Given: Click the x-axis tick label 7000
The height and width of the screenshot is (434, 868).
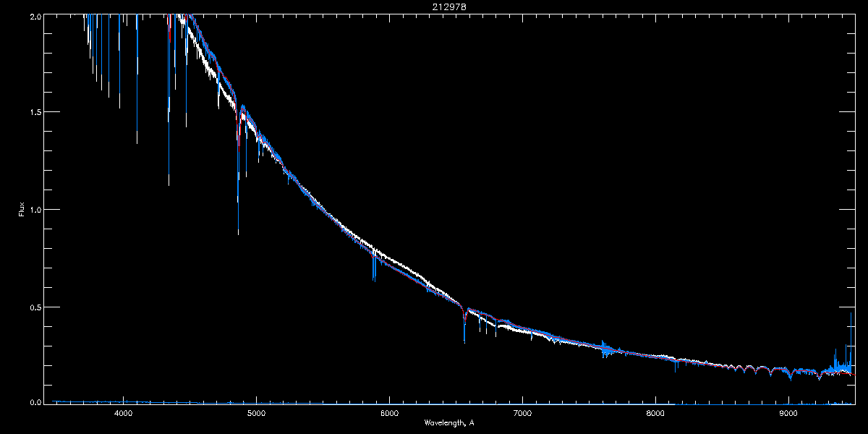Looking at the screenshot, I should [522, 414].
